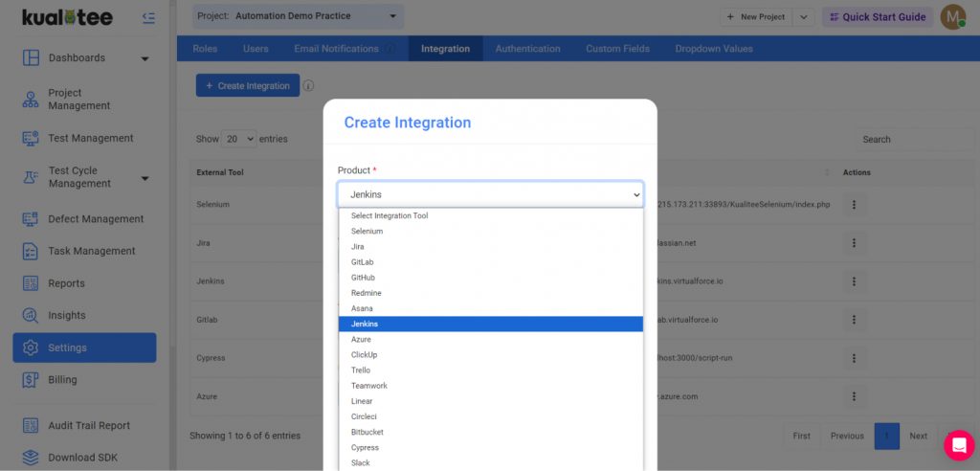
Task: Click the Test Management sidebar icon
Action: [31, 138]
